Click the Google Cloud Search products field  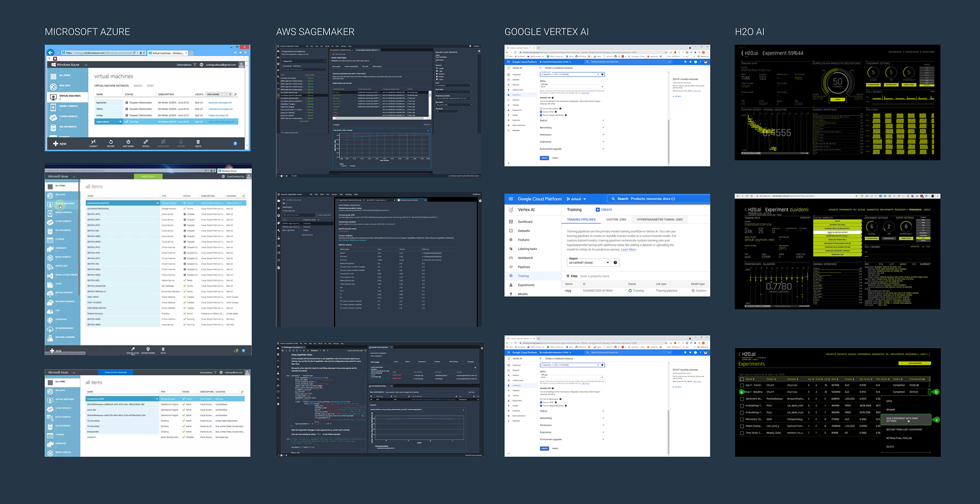pos(658,199)
